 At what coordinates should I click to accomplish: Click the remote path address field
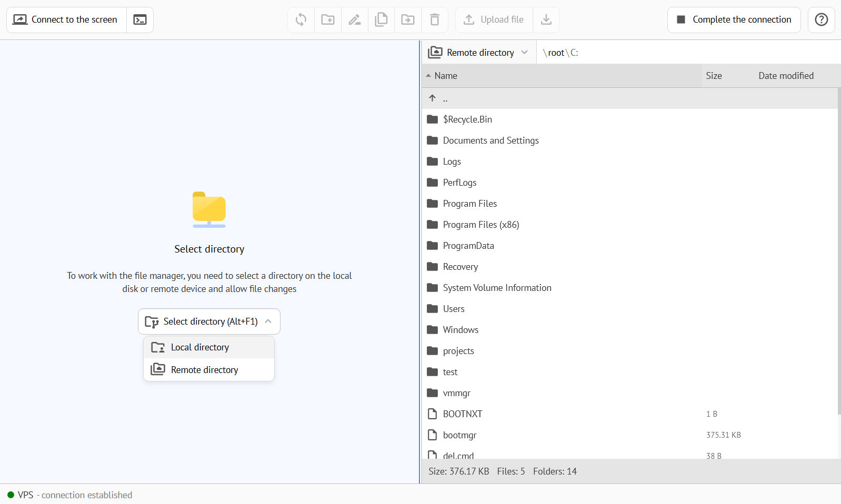click(x=684, y=53)
